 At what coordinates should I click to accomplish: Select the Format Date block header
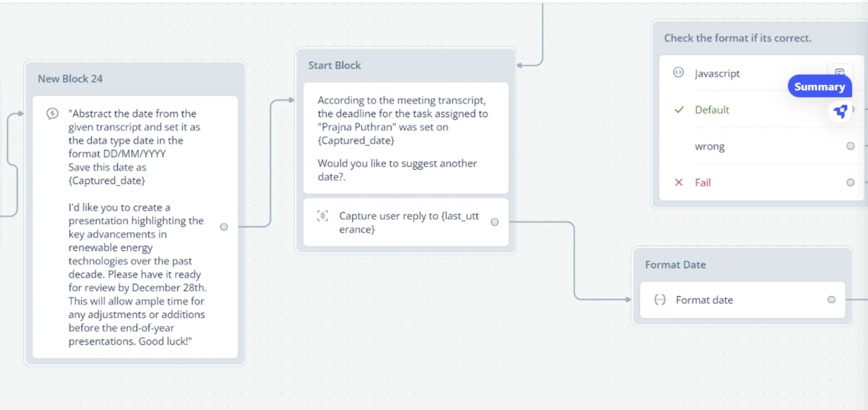pos(675,265)
